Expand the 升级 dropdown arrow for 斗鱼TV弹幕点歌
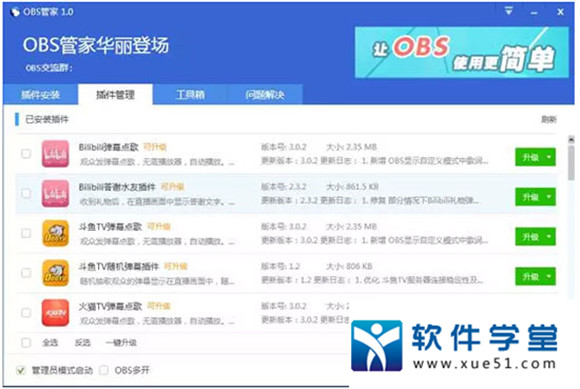This screenshot has width=580, height=389. click(549, 237)
